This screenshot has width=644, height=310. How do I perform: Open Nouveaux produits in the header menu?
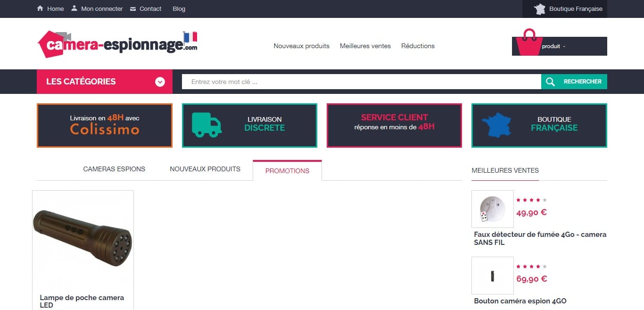tap(302, 46)
